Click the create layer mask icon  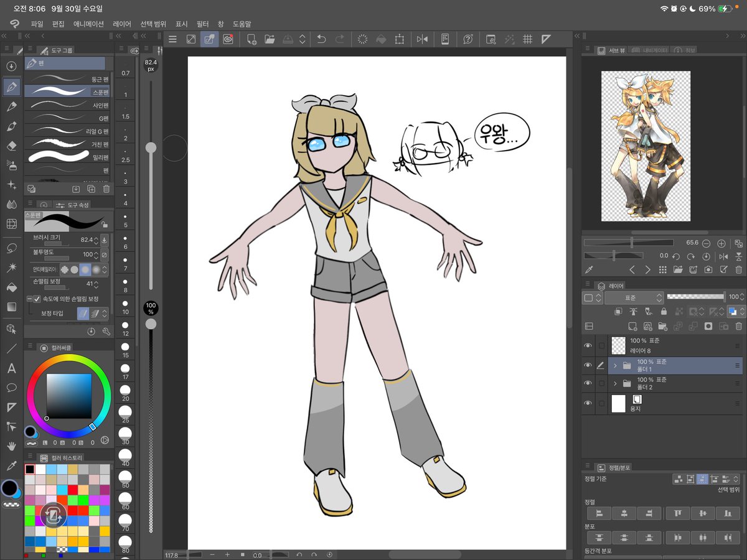click(x=708, y=326)
